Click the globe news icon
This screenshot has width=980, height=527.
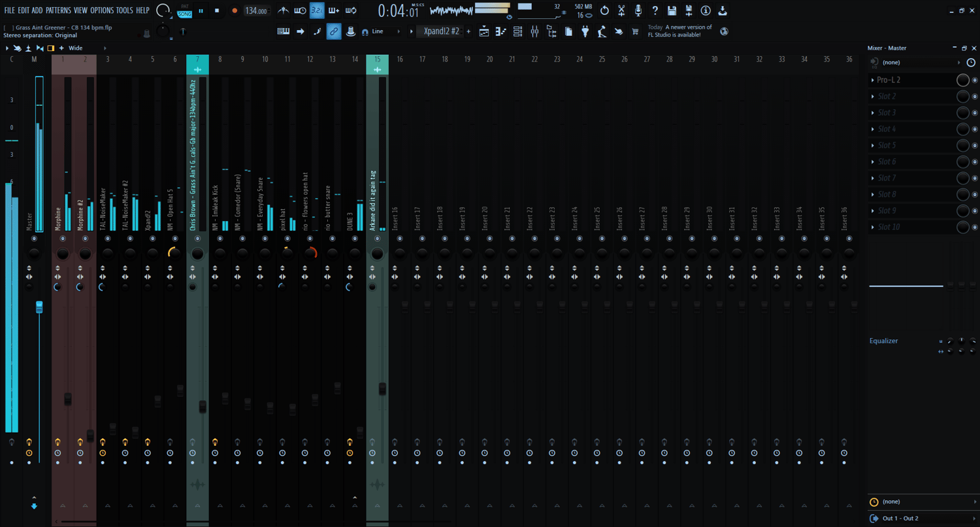click(x=724, y=31)
